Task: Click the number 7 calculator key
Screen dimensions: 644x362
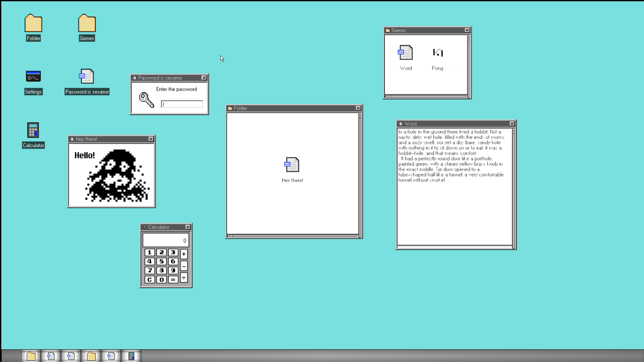Action: 150,270
